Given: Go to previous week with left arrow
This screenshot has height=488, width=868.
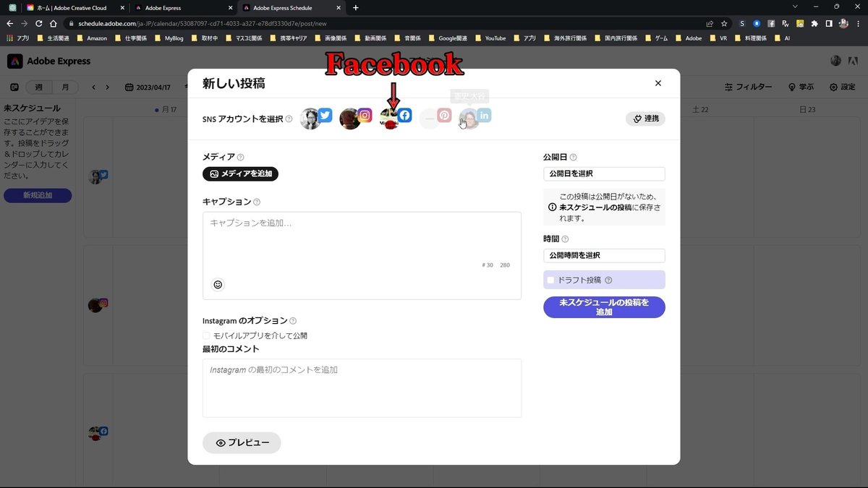Looking at the screenshot, I should pyautogui.click(x=93, y=87).
